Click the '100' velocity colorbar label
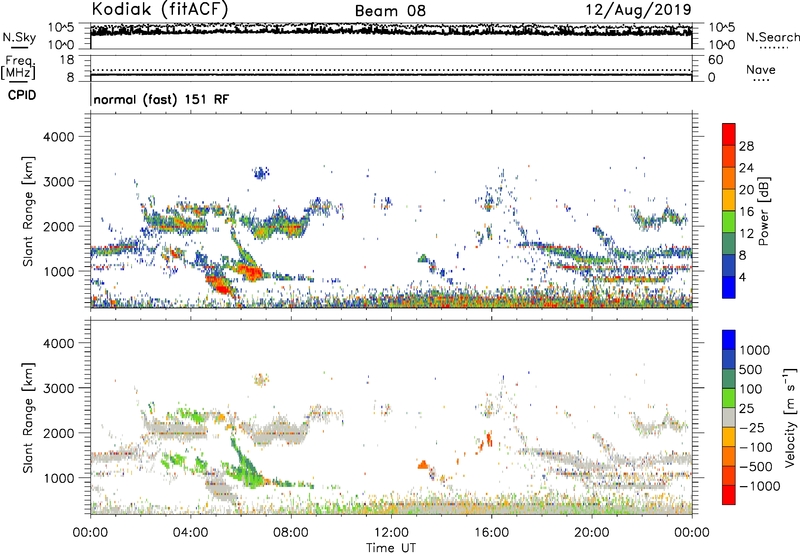Screen dimensions: 800x554 [x=751, y=389]
